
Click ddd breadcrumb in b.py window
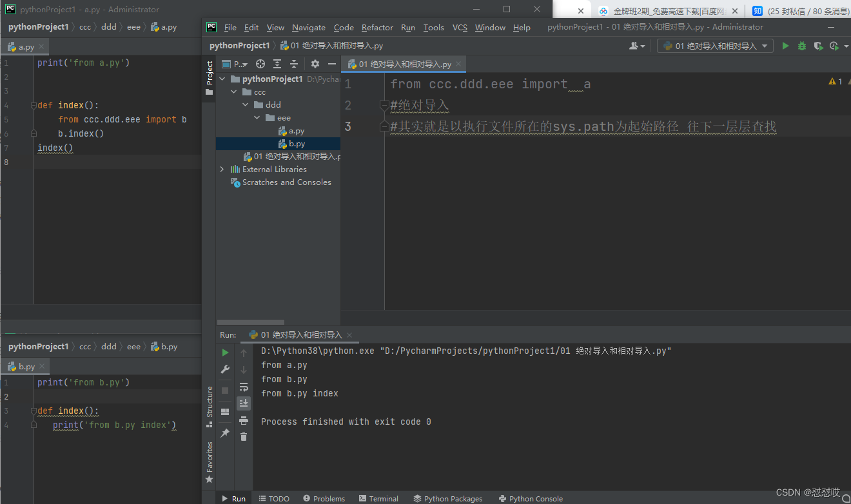pos(109,347)
